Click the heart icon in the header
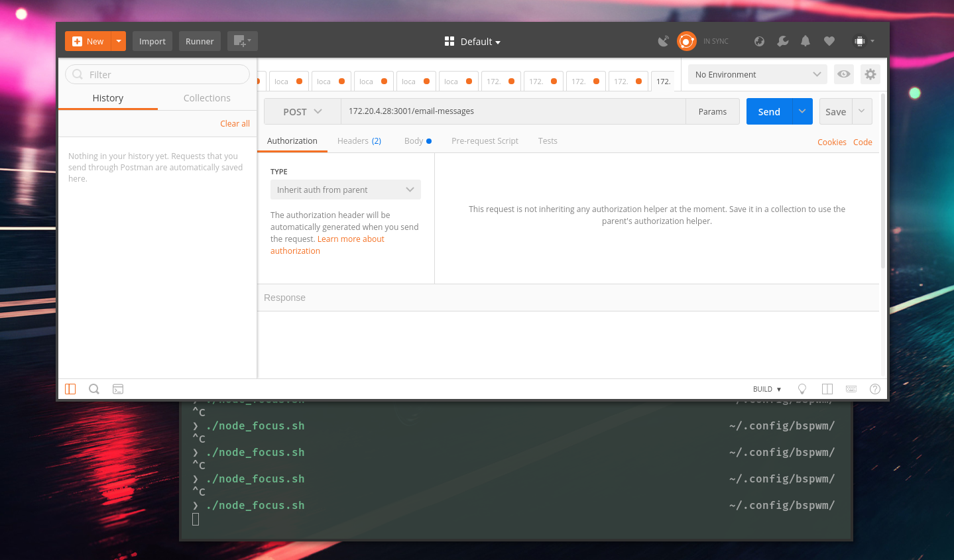The width and height of the screenshot is (954, 560). click(829, 41)
